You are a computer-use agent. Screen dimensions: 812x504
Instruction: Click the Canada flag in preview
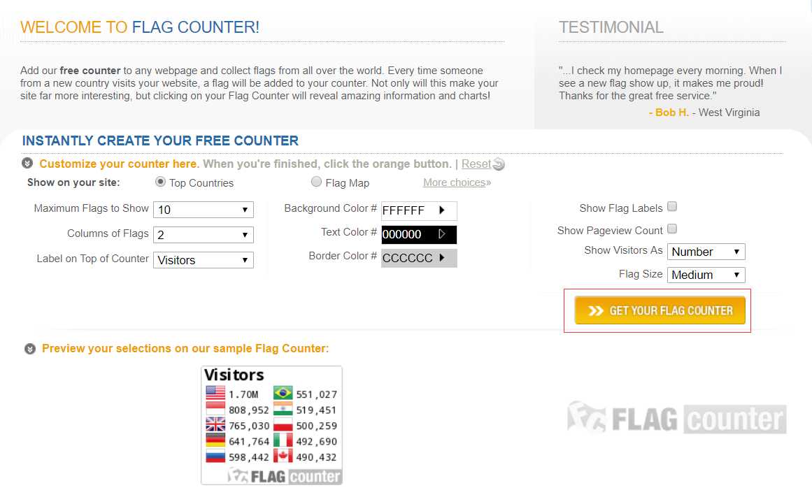[x=283, y=456]
